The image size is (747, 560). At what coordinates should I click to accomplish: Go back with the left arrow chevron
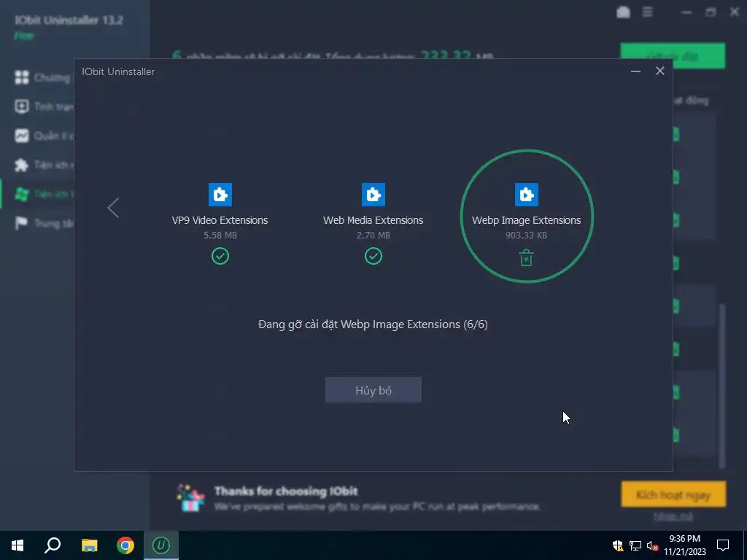pyautogui.click(x=113, y=208)
